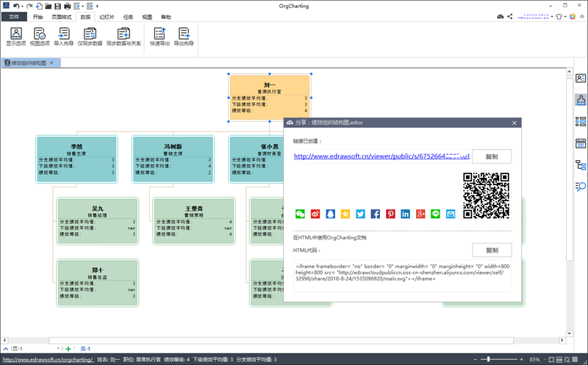Open the 文件 menu
Viewport: 588px width, 365px height.
click(13, 16)
